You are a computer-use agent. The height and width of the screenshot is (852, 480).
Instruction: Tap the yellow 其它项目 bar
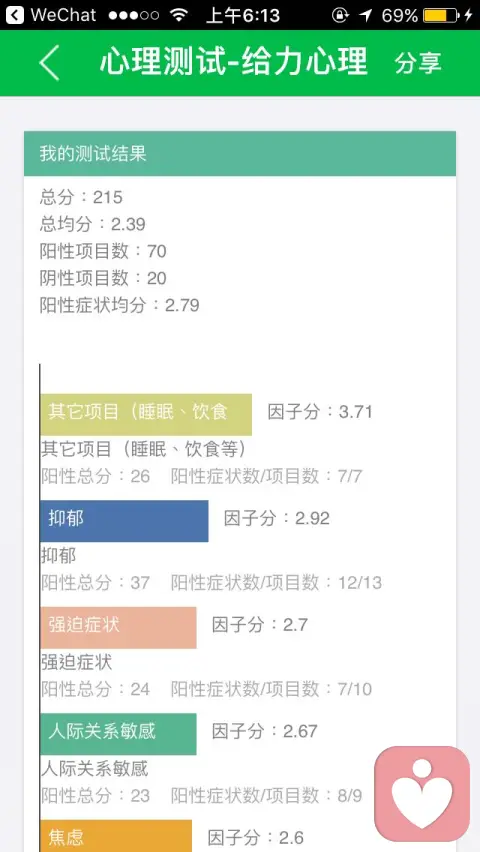point(146,415)
